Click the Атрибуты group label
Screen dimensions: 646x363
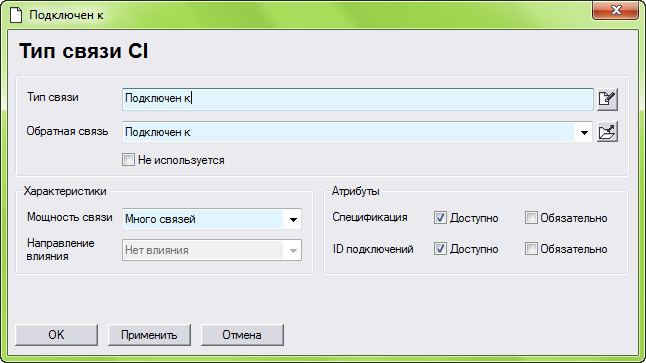pyautogui.click(x=356, y=191)
